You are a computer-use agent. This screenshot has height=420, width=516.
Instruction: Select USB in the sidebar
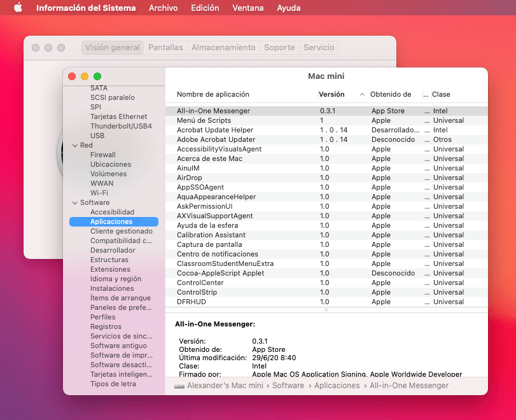tap(97, 136)
